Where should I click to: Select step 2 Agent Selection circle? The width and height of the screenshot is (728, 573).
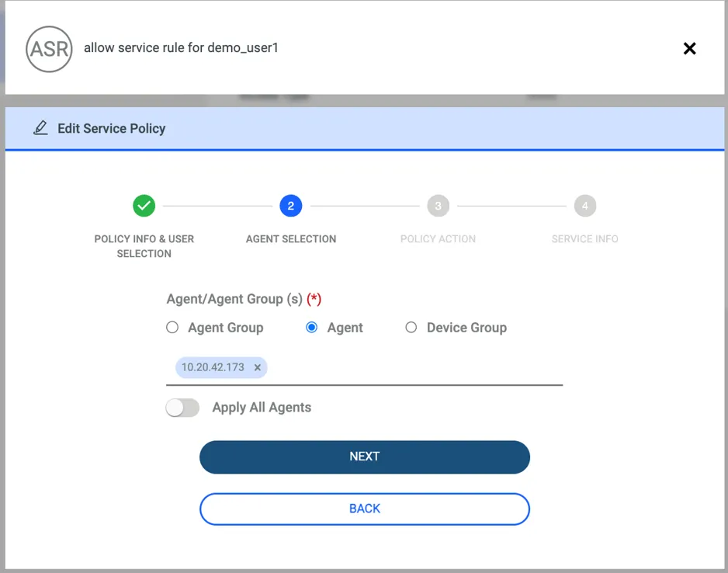(290, 206)
